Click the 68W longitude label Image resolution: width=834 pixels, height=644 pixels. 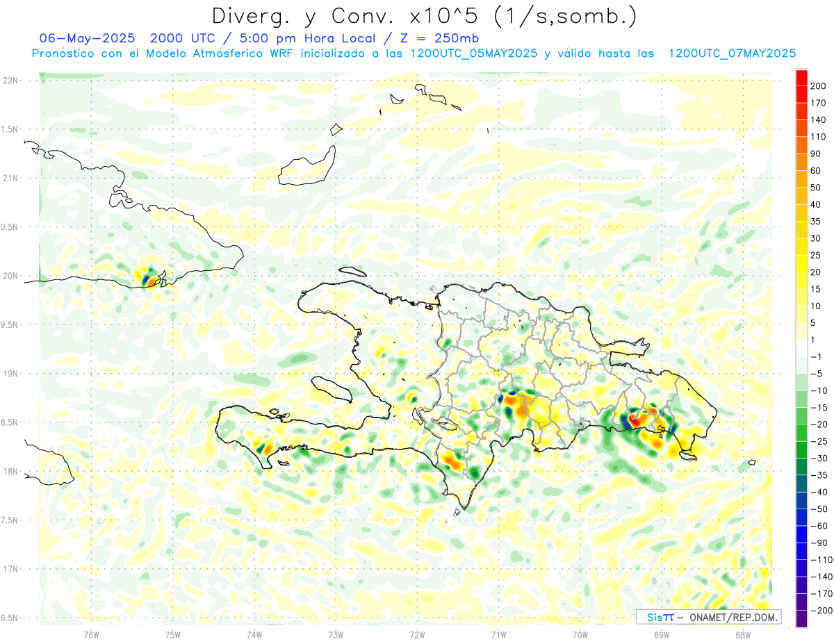pos(743,634)
